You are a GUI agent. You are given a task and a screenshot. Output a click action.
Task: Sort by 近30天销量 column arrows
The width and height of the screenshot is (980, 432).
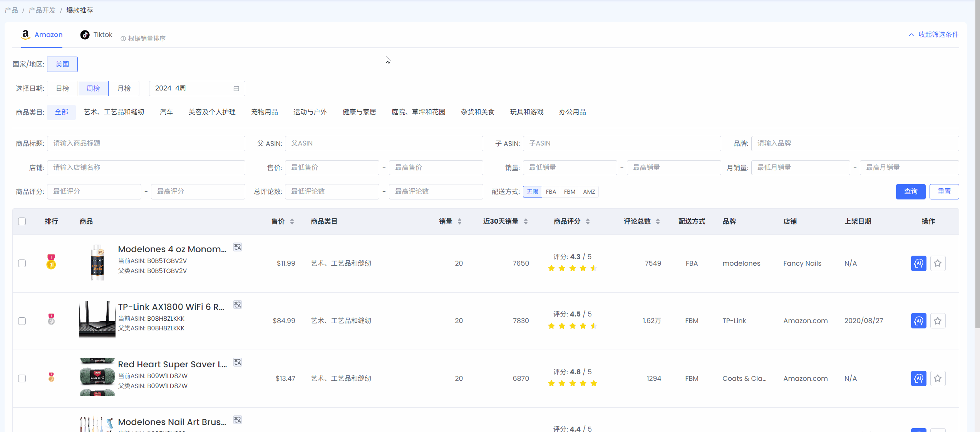pyautogui.click(x=526, y=221)
